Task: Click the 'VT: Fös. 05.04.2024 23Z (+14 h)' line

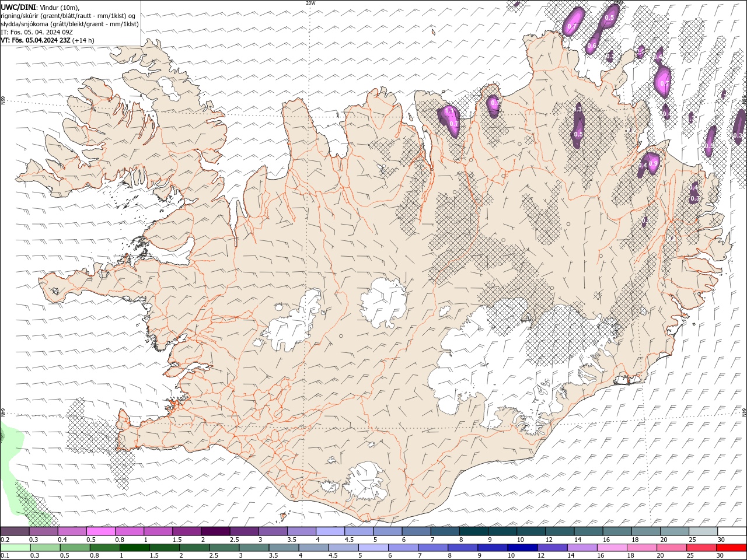Action: pos(47,40)
